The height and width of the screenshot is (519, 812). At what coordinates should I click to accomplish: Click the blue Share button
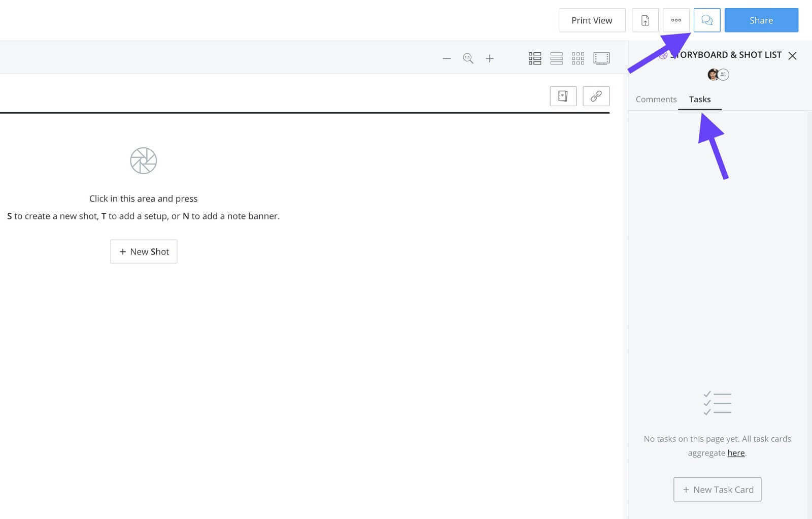click(x=761, y=20)
